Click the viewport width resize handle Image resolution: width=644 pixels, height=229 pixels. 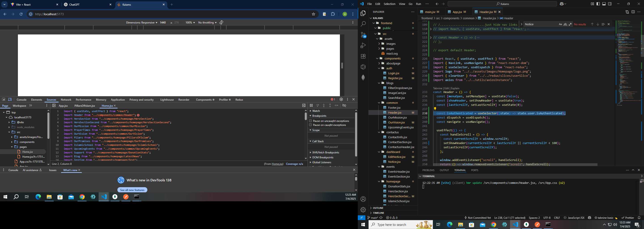click(342, 66)
